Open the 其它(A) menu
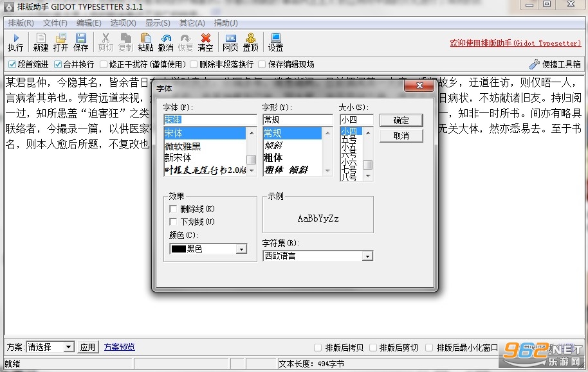 [x=192, y=23]
